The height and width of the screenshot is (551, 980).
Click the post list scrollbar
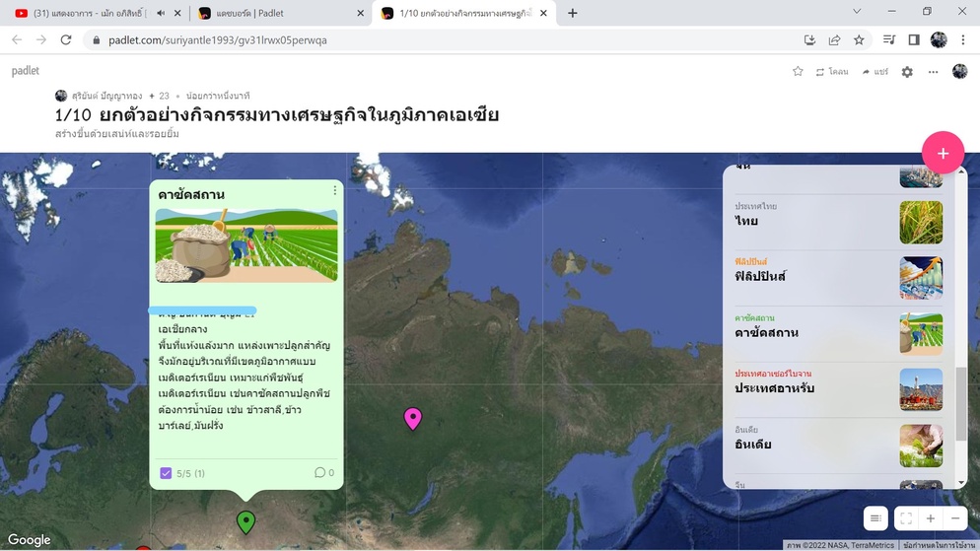961,405
